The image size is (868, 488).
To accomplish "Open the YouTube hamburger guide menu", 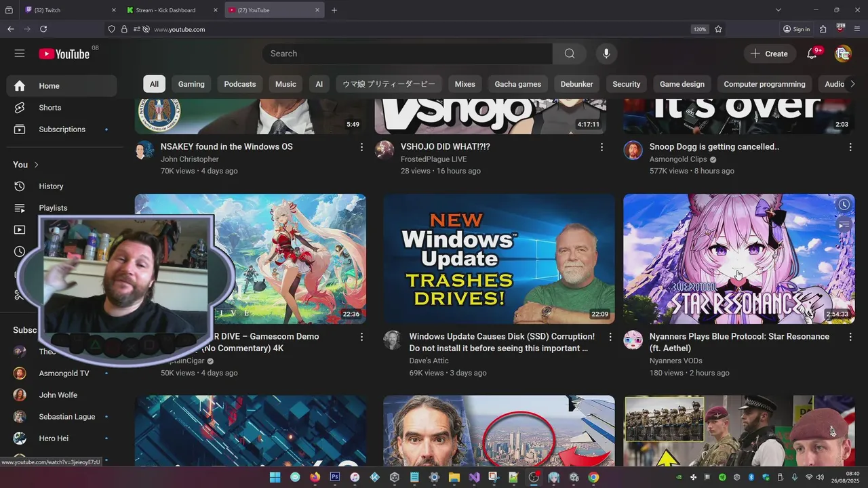I will tap(20, 54).
